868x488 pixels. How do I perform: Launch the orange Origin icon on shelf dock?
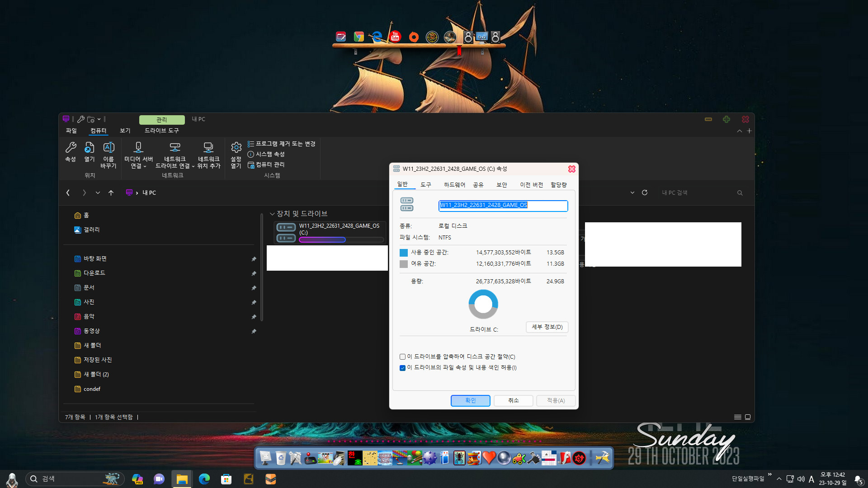click(x=414, y=37)
